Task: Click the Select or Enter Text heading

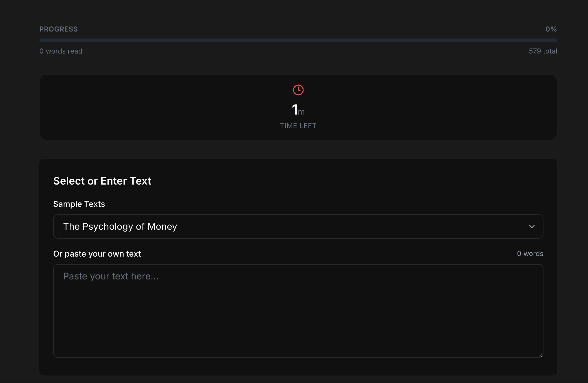Action: (102, 181)
